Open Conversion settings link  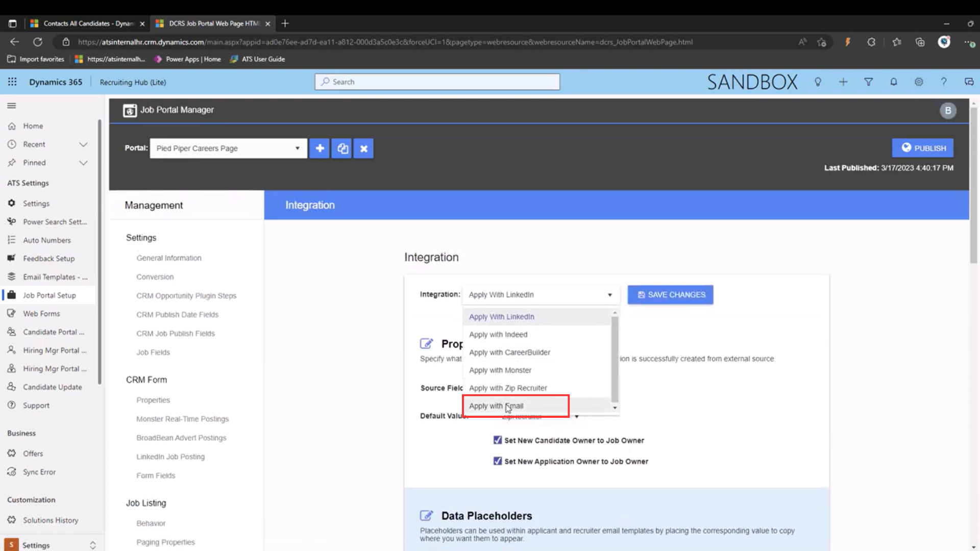pos(155,277)
